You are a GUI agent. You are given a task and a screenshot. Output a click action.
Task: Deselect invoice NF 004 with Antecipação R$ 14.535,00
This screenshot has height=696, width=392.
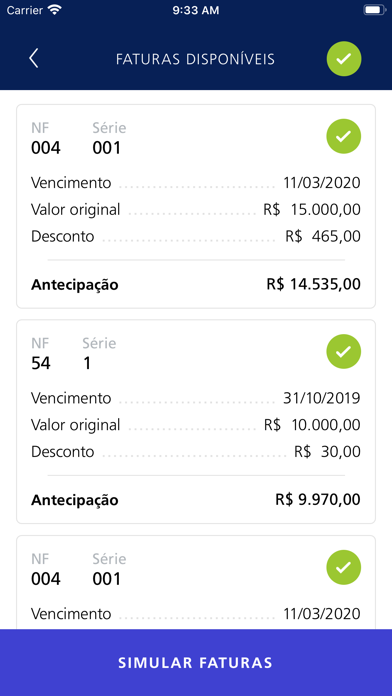344,136
